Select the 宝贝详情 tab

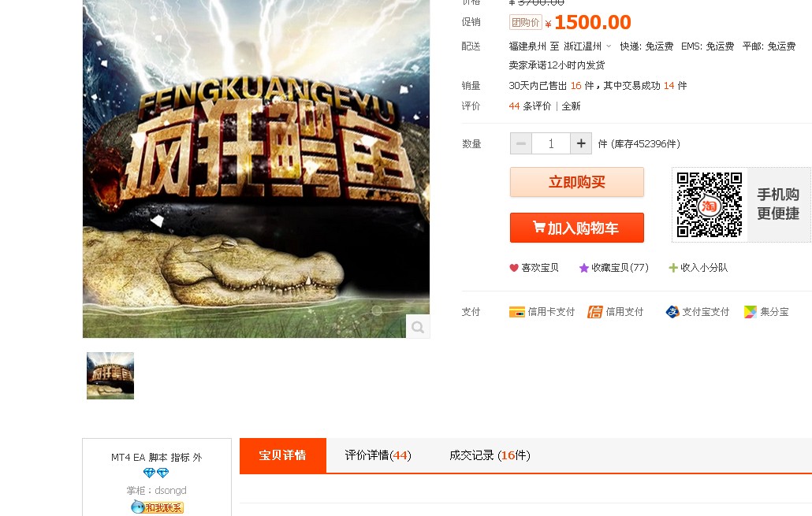click(x=283, y=455)
